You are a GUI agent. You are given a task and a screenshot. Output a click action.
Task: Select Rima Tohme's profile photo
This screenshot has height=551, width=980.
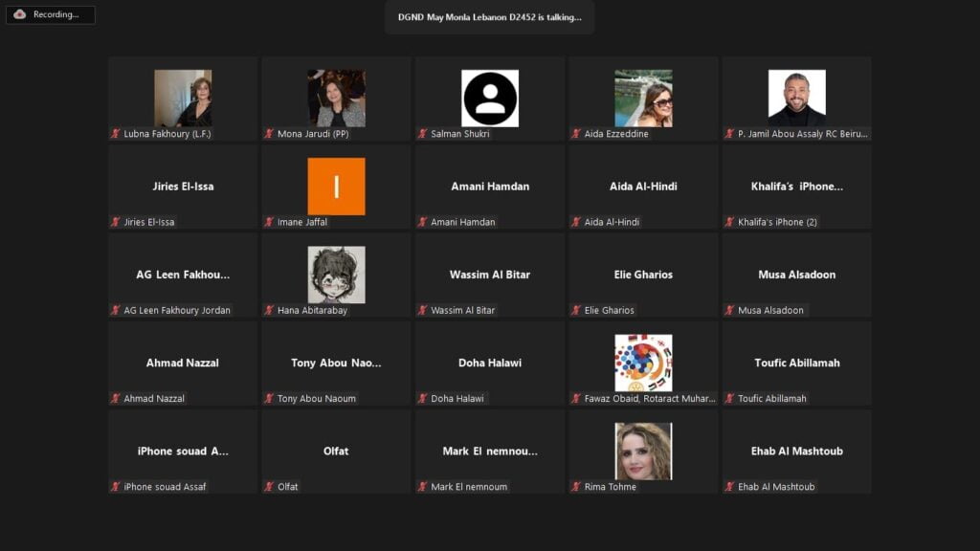pos(643,452)
